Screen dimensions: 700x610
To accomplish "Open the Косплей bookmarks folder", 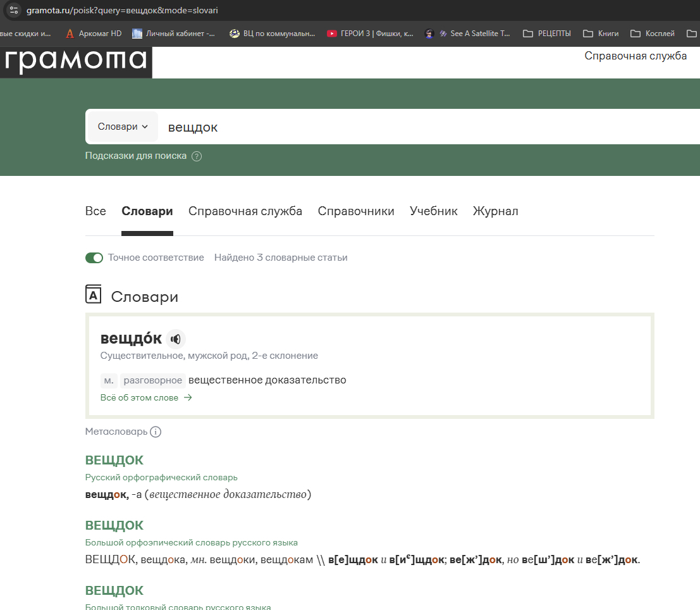I will [652, 34].
